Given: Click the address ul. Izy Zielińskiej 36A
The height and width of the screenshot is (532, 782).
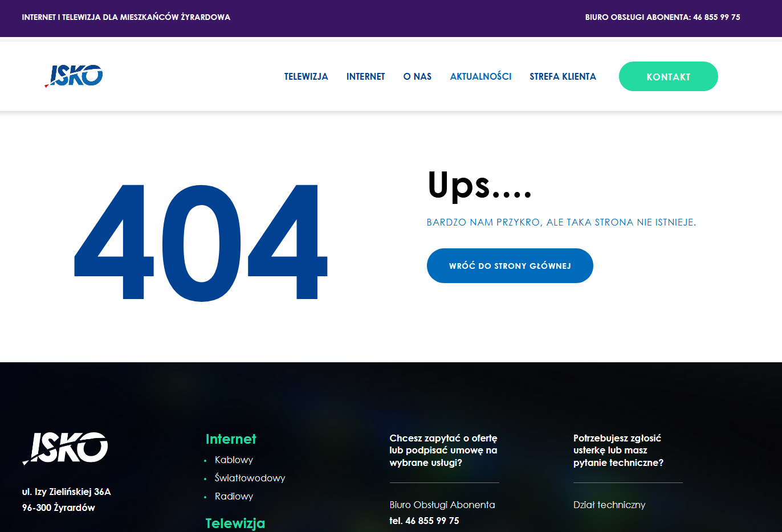Looking at the screenshot, I should (66, 492).
